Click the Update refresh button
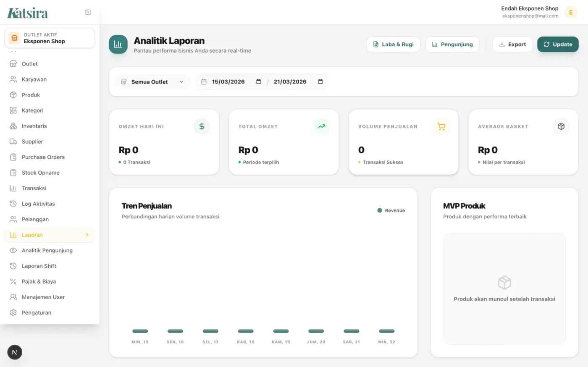Viewport: 588px width, 367px height. pyautogui.click(x=558, y=44)
